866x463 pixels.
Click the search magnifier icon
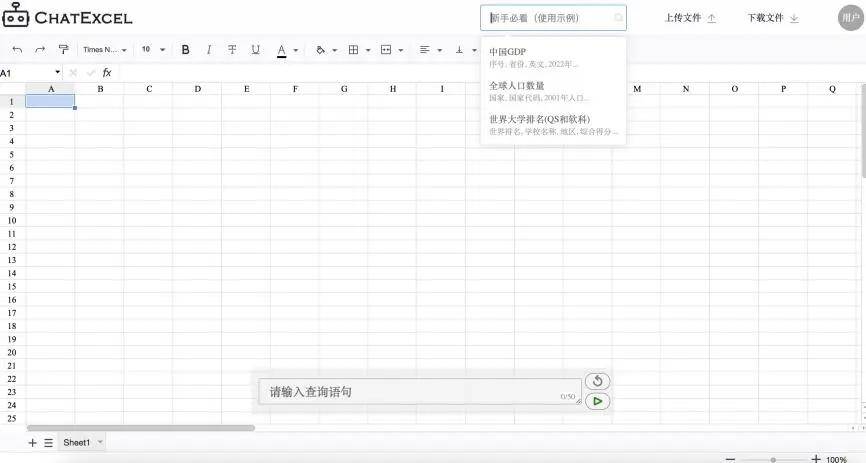point(619,18)
